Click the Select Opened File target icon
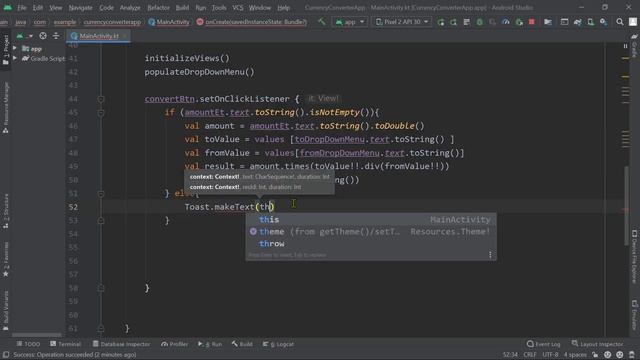The width and height of the screenshot is (640, 360). pos(43,36)
